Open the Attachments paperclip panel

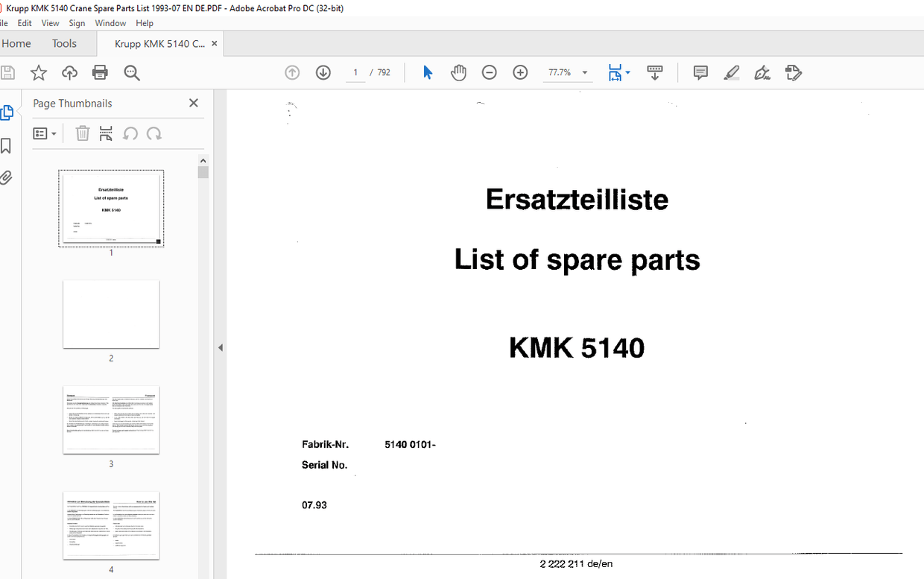click(x=6, y=177)
